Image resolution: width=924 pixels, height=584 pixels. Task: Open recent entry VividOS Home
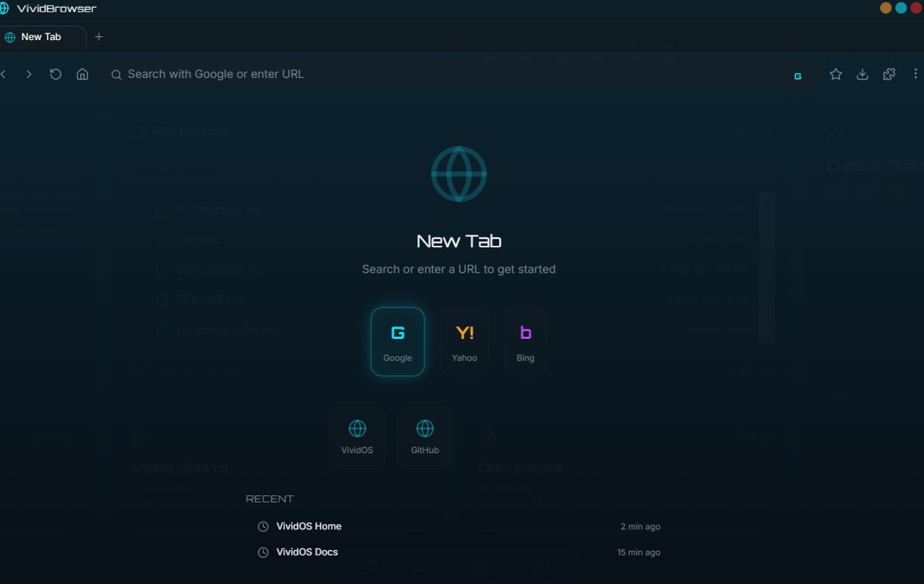459,526
